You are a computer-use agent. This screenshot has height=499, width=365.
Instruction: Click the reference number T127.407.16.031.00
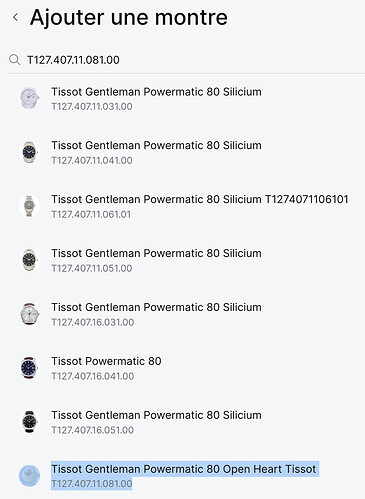point(93,322)
